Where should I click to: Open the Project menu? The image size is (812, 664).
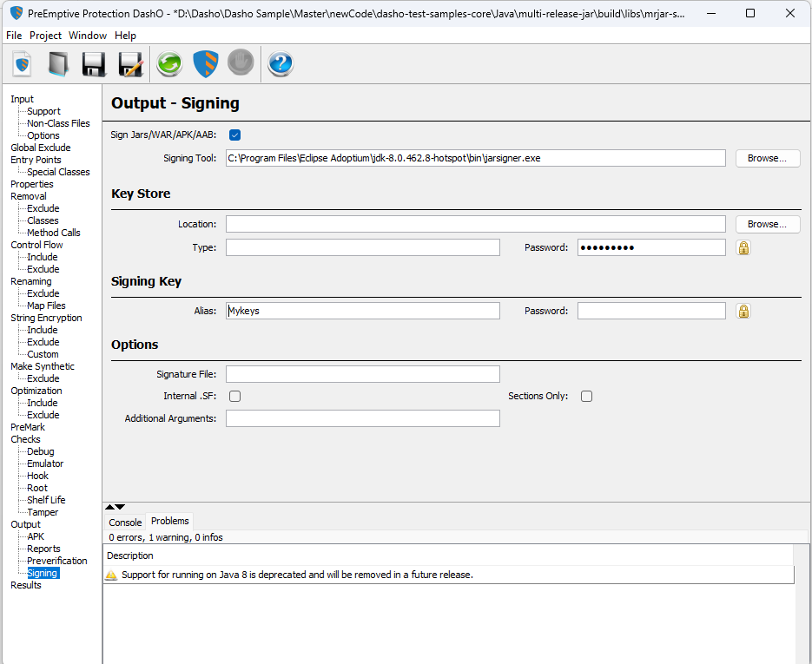point(45,36)
